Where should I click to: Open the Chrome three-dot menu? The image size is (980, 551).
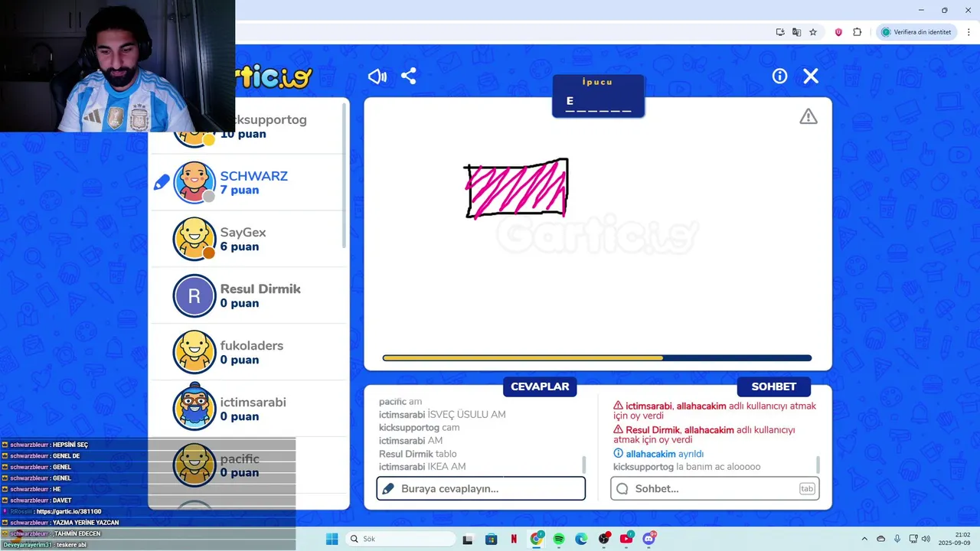pos(969,32)
